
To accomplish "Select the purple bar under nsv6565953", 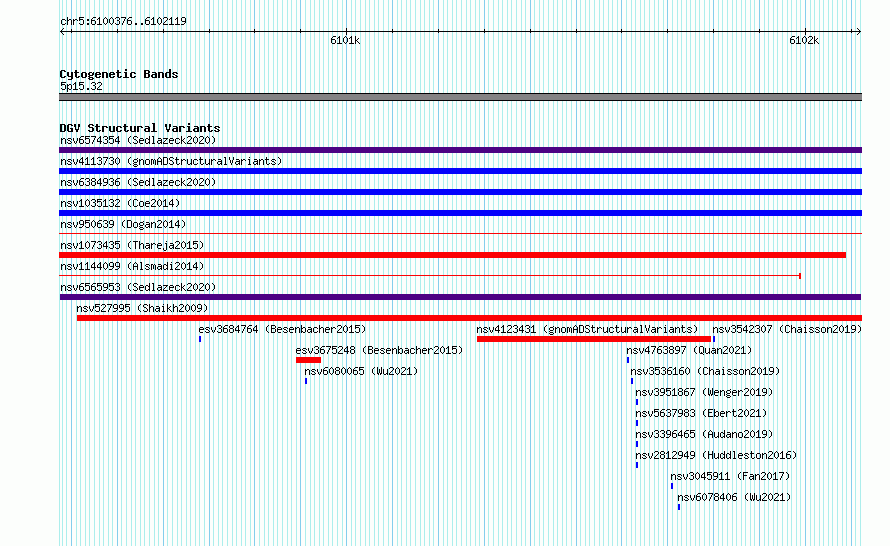I will (460, 297).
